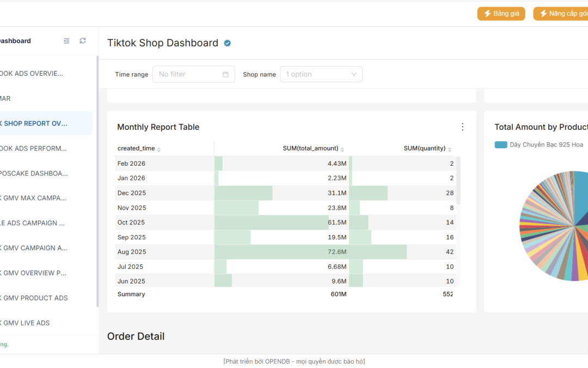The width and height of the screenshot is (588, 368).
Task: Click the Monthly Report Table vertical scrollbar
Action: (458, 180)
